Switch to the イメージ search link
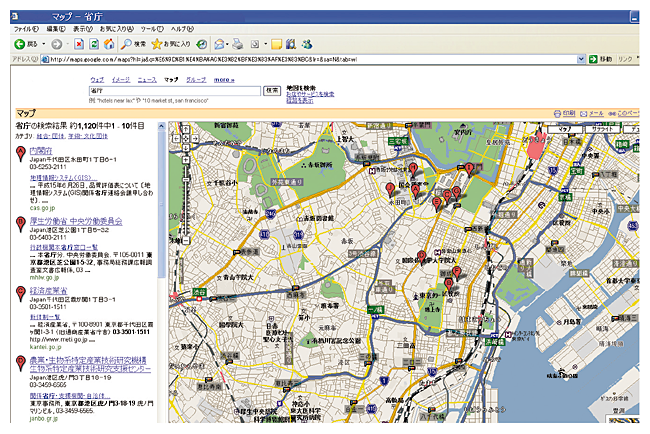 point(121,80)
